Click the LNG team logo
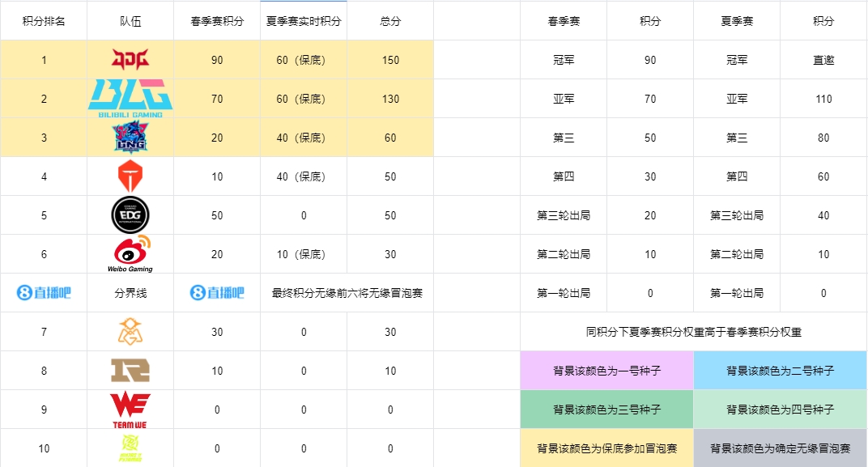The width and height of the screenshot is (868, 467). (x=130, y=137)
